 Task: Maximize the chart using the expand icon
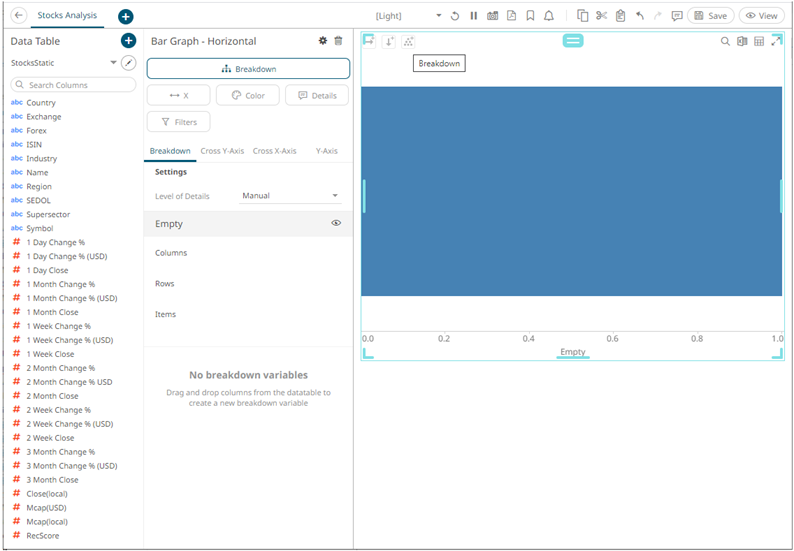coord(776,41)
